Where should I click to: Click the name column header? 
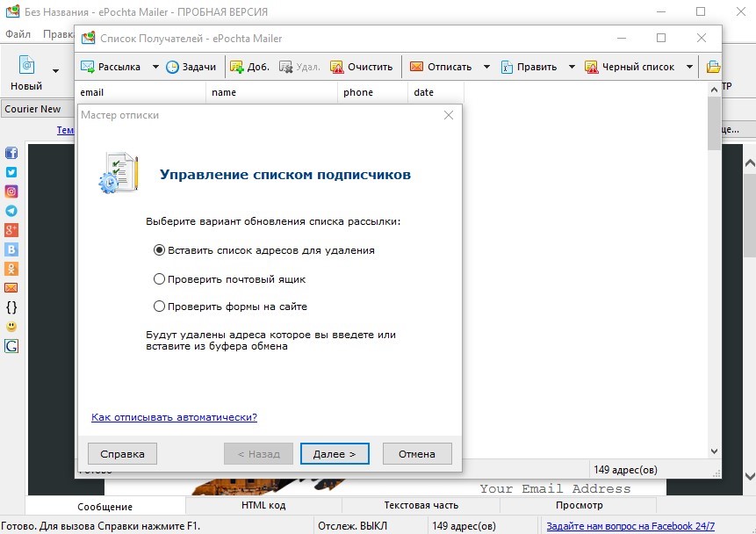(x=271, y=92)
